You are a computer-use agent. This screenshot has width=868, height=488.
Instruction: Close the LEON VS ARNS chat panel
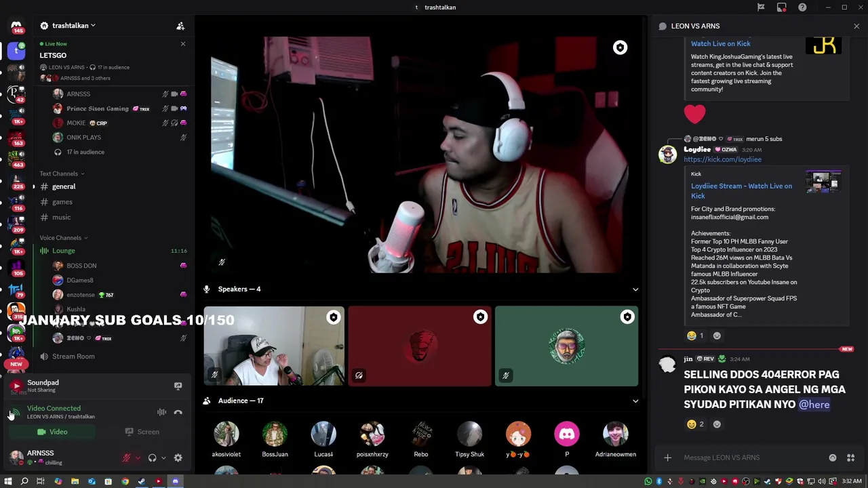click(x=856, y=26)
